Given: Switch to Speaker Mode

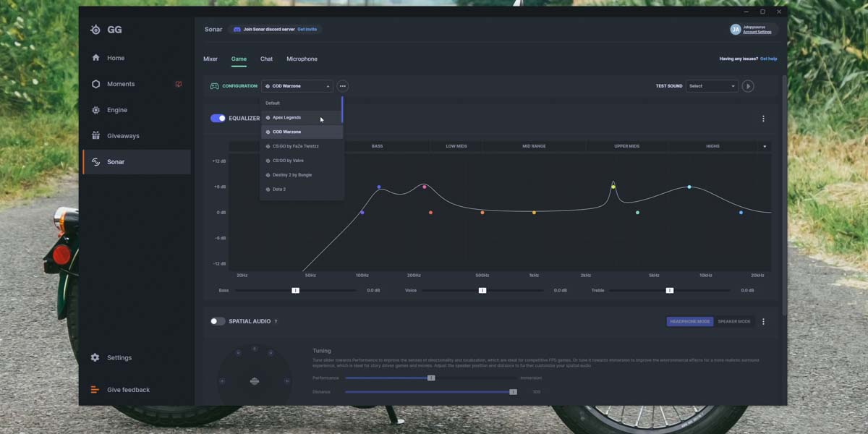Looking at the screenshot, I should coord(733,321).
